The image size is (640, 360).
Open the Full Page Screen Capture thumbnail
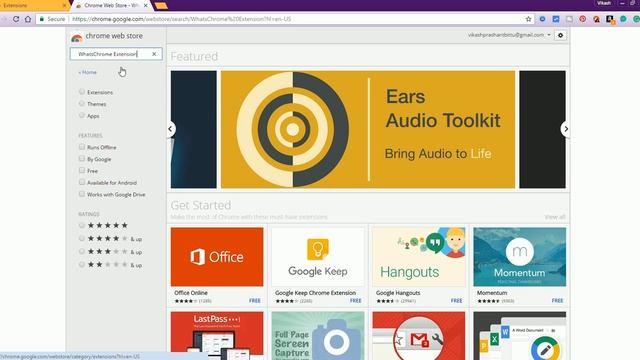pyautogui.click(x=318, y=336)
